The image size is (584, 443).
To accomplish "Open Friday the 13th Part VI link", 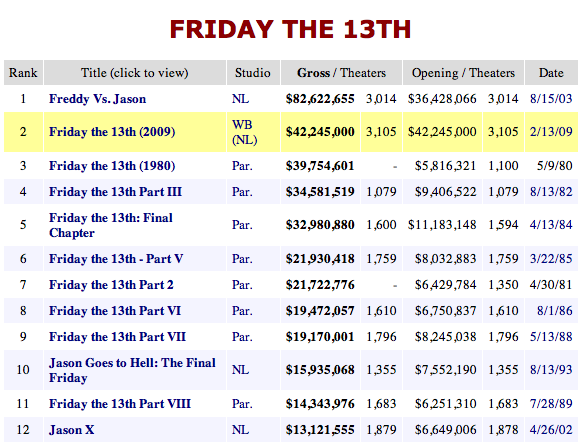I will (x=115, y=311).
